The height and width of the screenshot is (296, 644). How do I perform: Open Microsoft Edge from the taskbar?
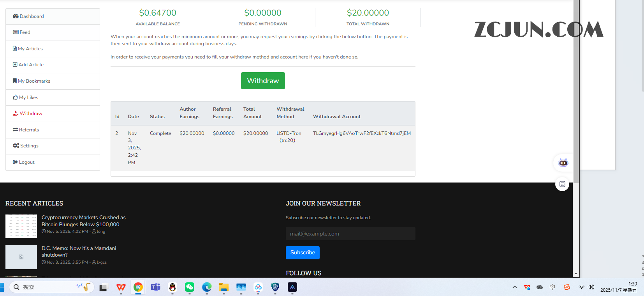207,287
